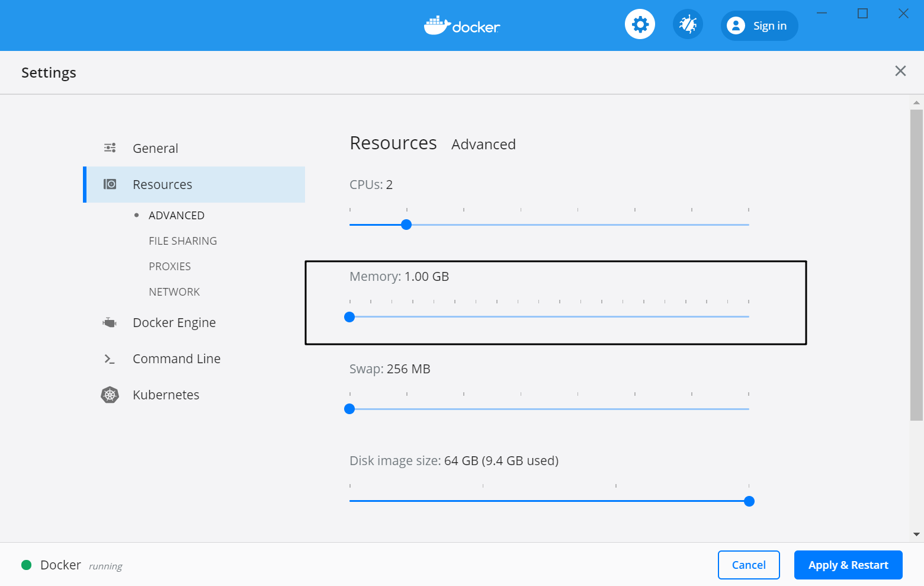Click the Disk image size slider handle
The height and width of the screenshot is (586, 924).
[749, 501]
